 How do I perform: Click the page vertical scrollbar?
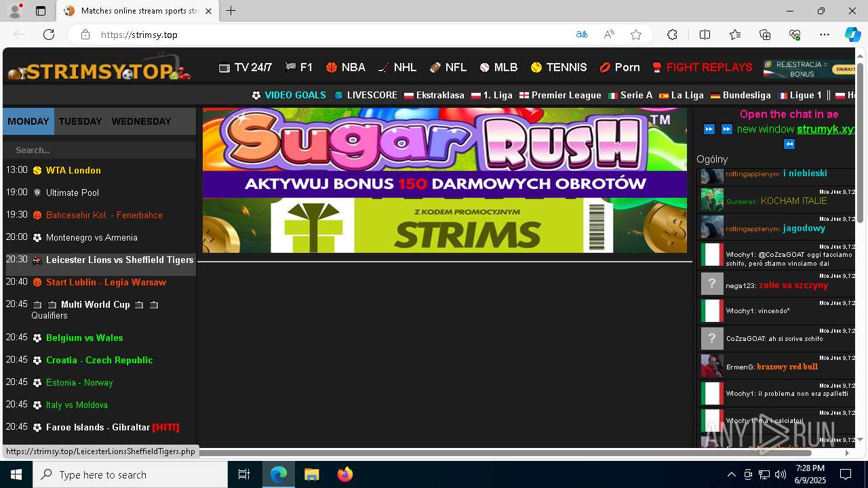click(x=860, y=142)
